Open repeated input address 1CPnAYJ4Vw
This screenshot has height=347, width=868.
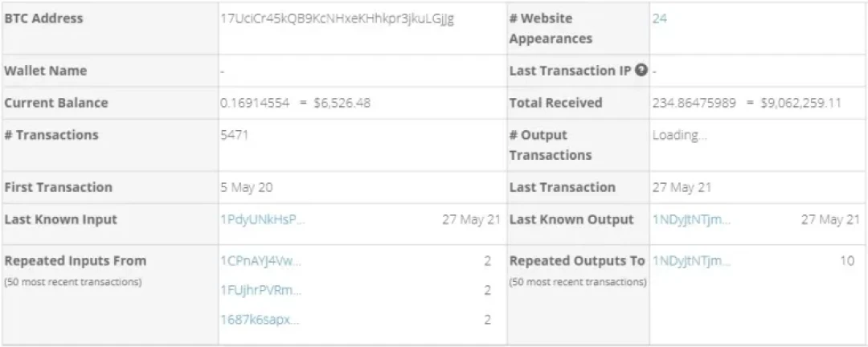260,261
